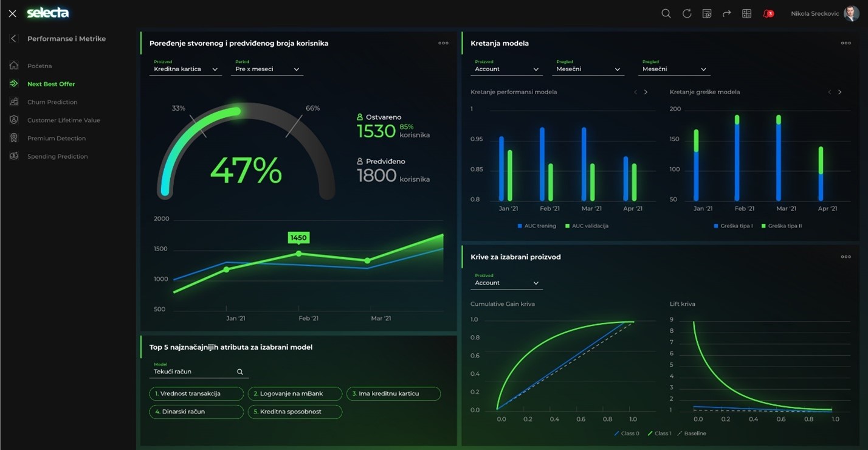Open Nikola Sreckovic profile avatar

[x=851, y=13]
